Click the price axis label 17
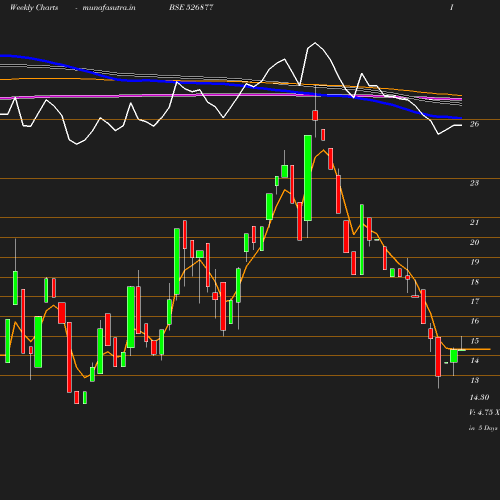Image resolution: width=500 pixels, height=500 pixels. tap(474, 301)
